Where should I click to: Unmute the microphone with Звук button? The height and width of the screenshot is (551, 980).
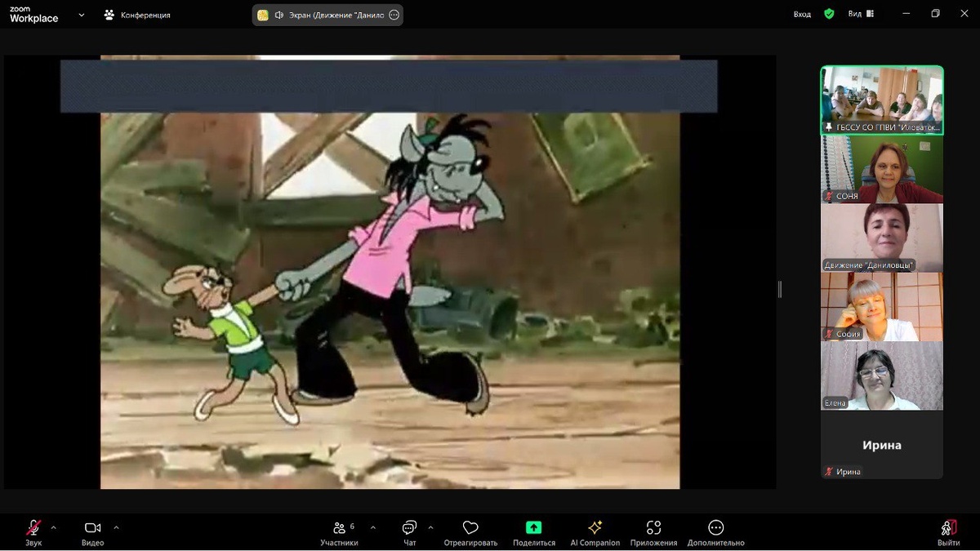click(x=33, y=533)
